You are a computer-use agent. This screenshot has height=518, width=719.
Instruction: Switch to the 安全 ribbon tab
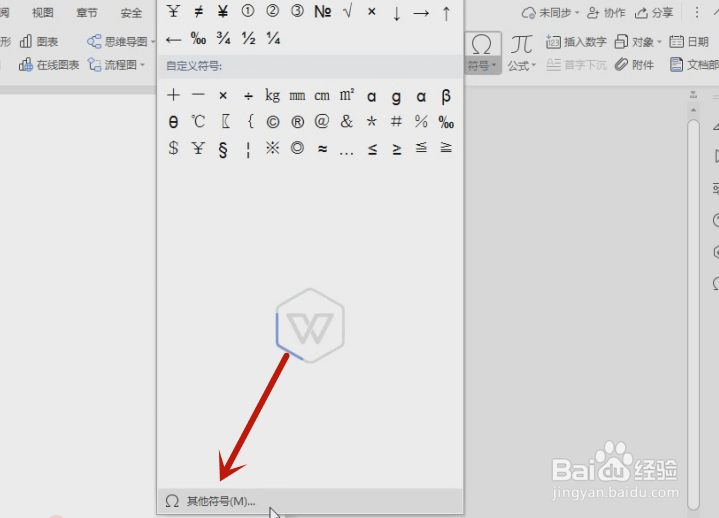(x=131, y=12)
